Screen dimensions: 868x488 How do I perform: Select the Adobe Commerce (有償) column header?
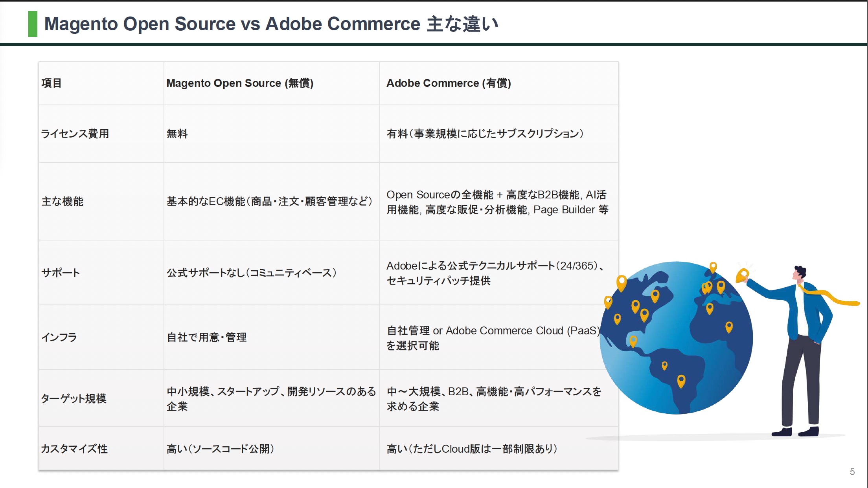pos(449,83)
